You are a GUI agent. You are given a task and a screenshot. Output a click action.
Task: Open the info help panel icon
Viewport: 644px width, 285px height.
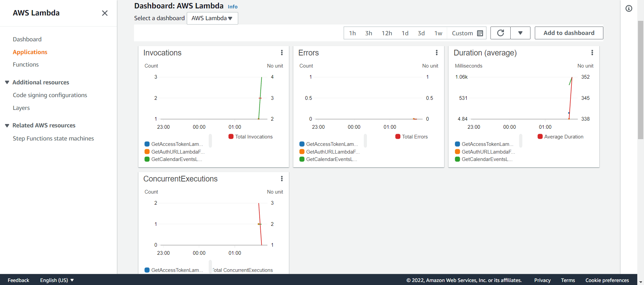(x=629, y=9)
